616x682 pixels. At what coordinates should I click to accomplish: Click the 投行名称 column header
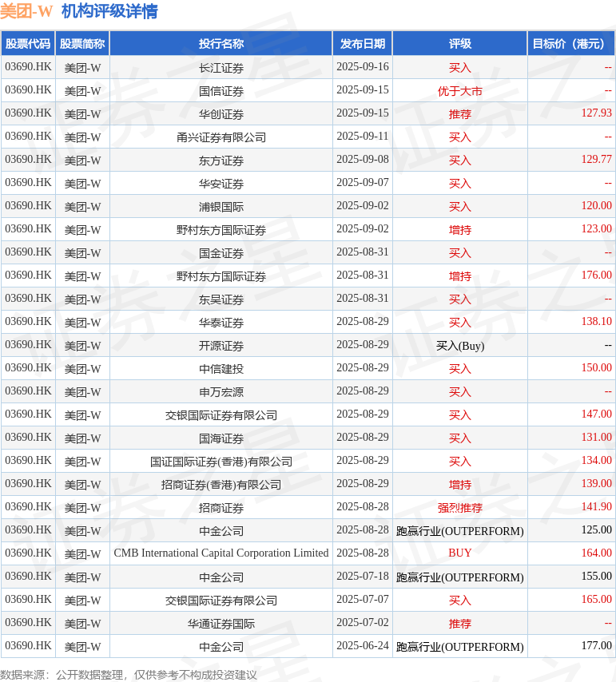pos(221,43)
